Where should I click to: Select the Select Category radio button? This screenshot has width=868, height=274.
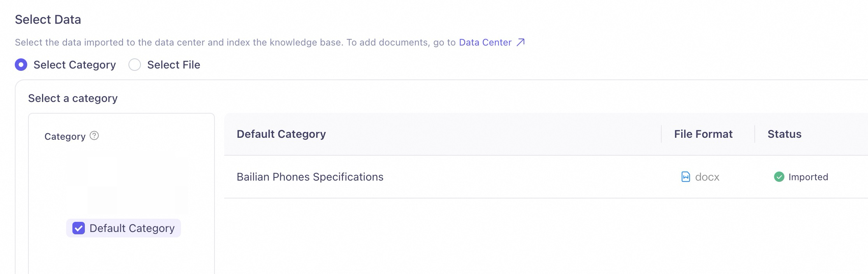(21, 65)
